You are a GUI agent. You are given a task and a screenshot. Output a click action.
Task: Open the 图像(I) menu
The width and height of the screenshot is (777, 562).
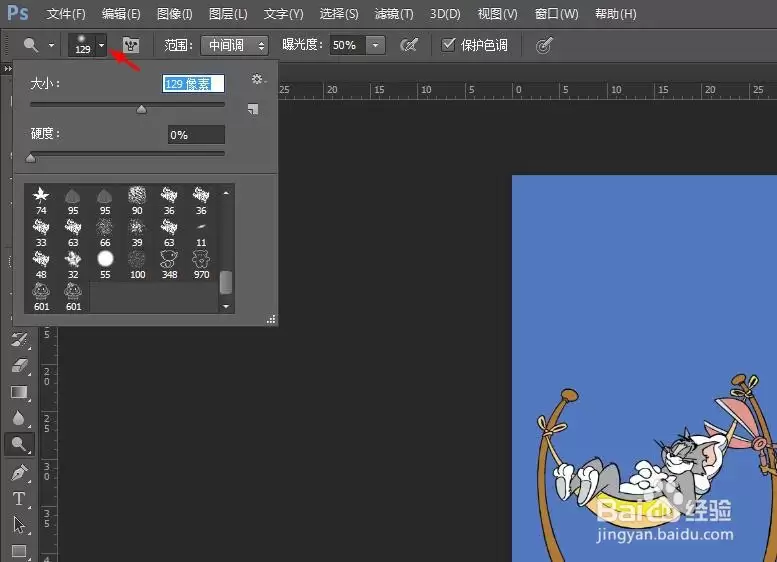pyautogui.click(x=174, y=14)
